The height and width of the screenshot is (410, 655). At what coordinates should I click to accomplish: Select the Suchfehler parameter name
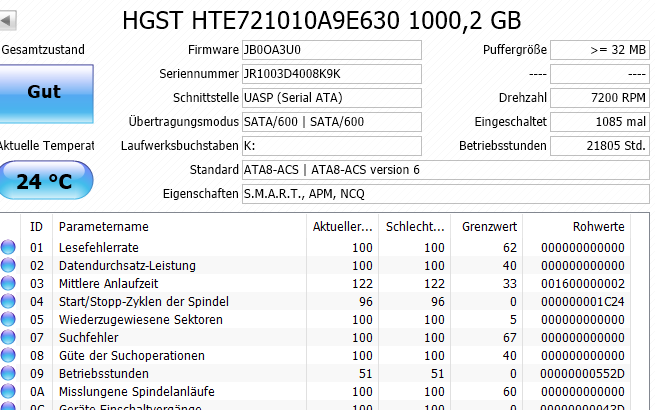pyautogui.click(x=89, y=337)
